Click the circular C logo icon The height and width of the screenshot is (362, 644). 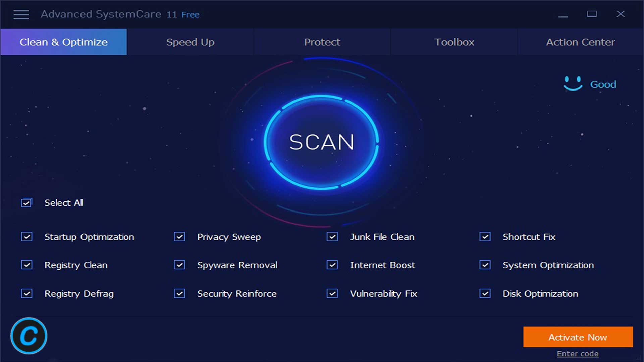point(29,336)
